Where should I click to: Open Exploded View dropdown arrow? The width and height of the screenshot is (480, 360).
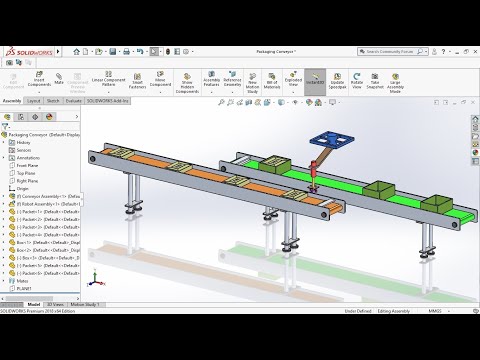click(x=293, y=92)
